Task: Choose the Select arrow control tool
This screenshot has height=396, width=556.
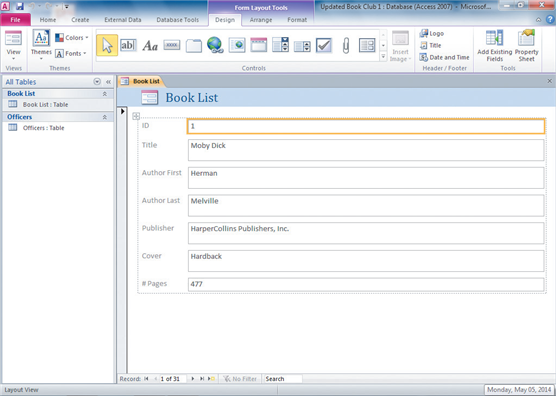Action: [107, 45]
